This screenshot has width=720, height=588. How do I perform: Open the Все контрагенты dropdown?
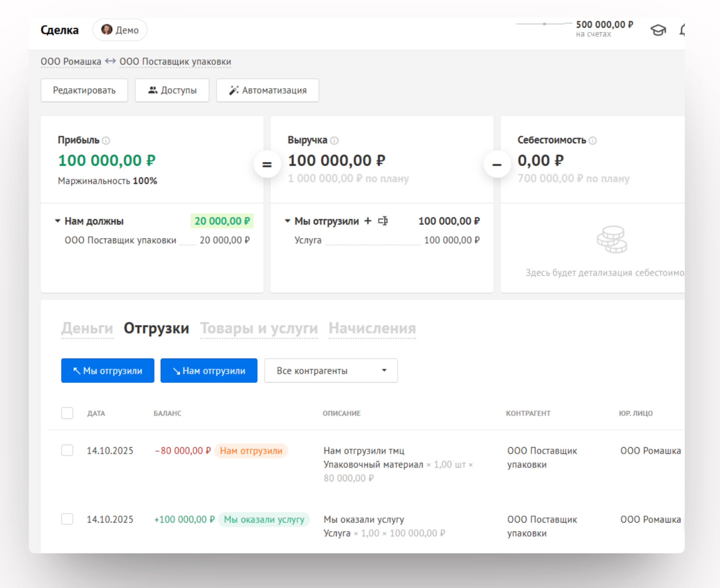click(331, 371)
